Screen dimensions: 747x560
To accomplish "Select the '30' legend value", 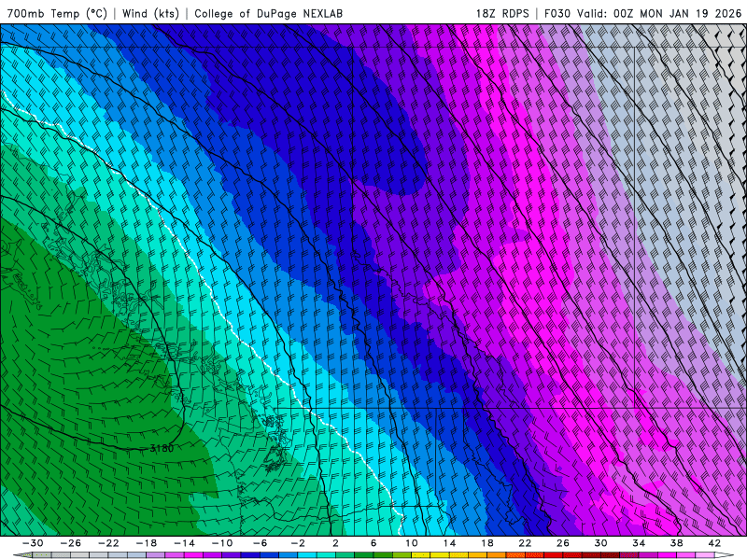I will (x=600, y=543).
